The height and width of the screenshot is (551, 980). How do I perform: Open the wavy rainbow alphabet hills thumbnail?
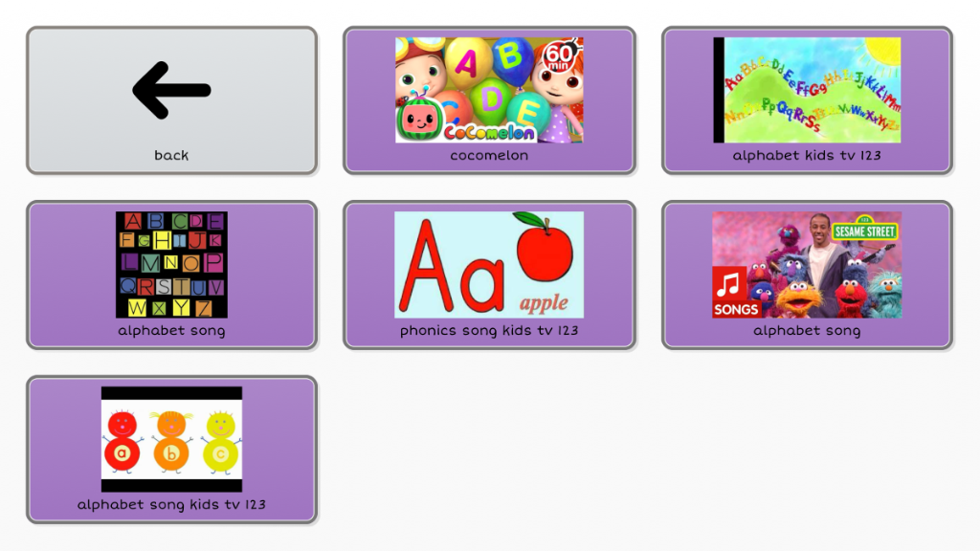807,90
